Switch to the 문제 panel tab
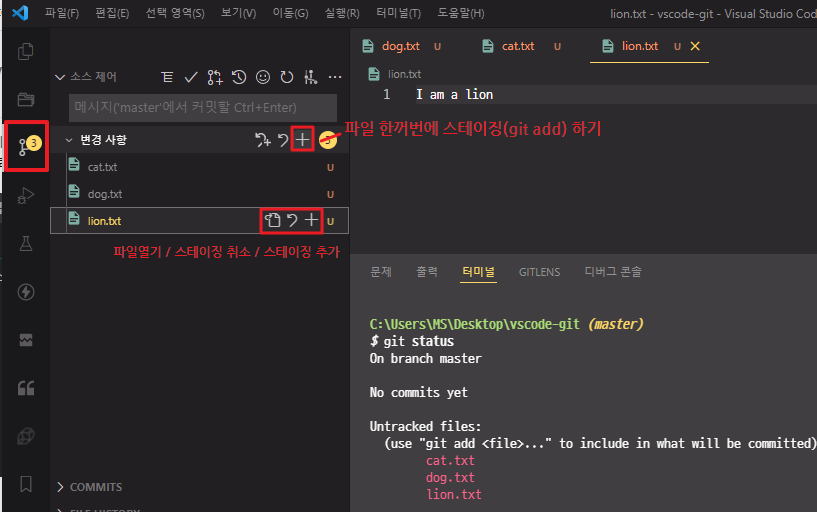This screenshot has width=817, height=512. point(381,271)
